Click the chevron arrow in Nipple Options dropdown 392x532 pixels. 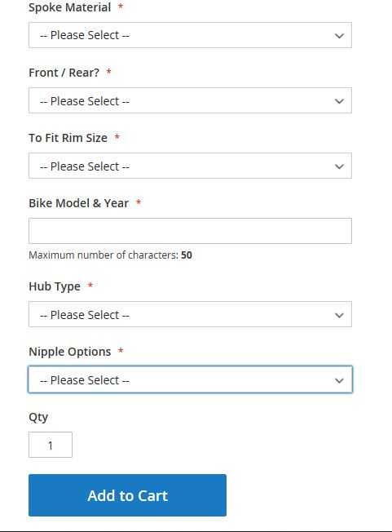339,380
